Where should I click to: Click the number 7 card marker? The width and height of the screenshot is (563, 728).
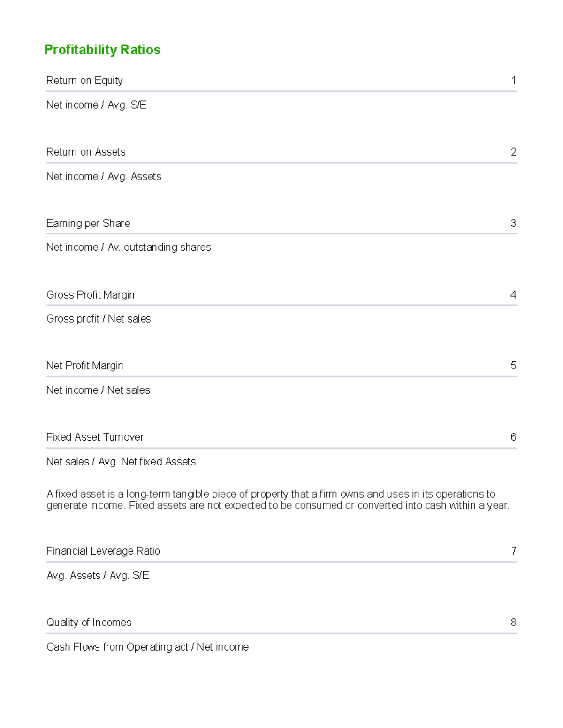tap(513, 551)
